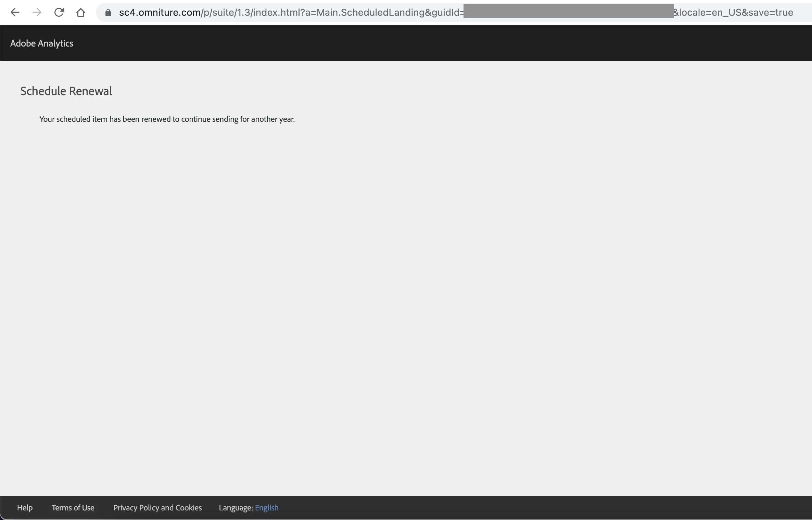This screenshot has width=812, height=520.
Task: Click the sc4.omniture.com domain in URL
Action: point(160,13)
